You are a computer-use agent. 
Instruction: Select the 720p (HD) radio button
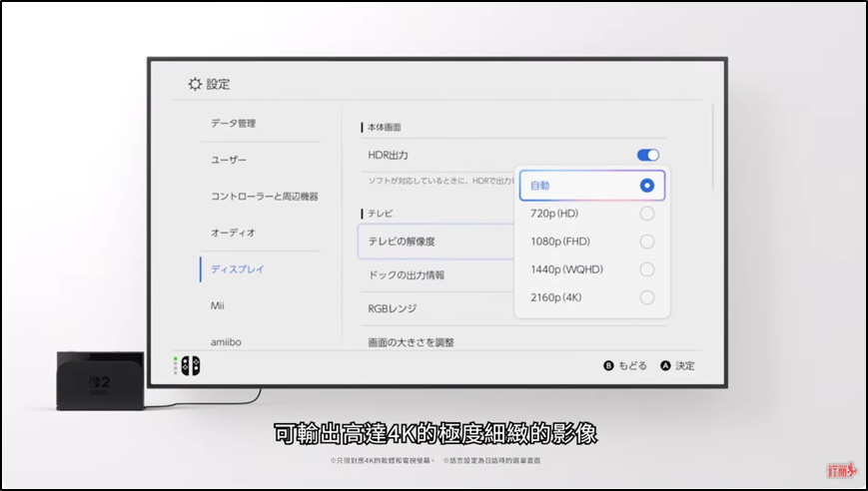coord(646,214)
